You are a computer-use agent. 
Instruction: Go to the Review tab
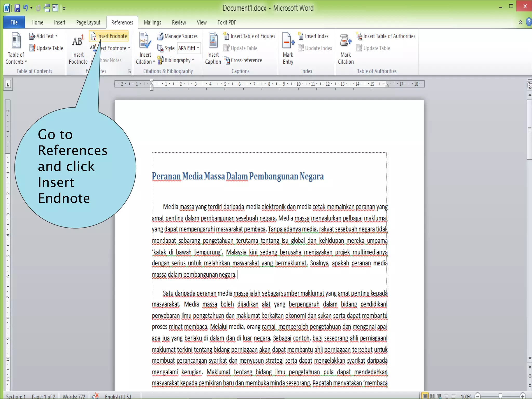[179, 22]
